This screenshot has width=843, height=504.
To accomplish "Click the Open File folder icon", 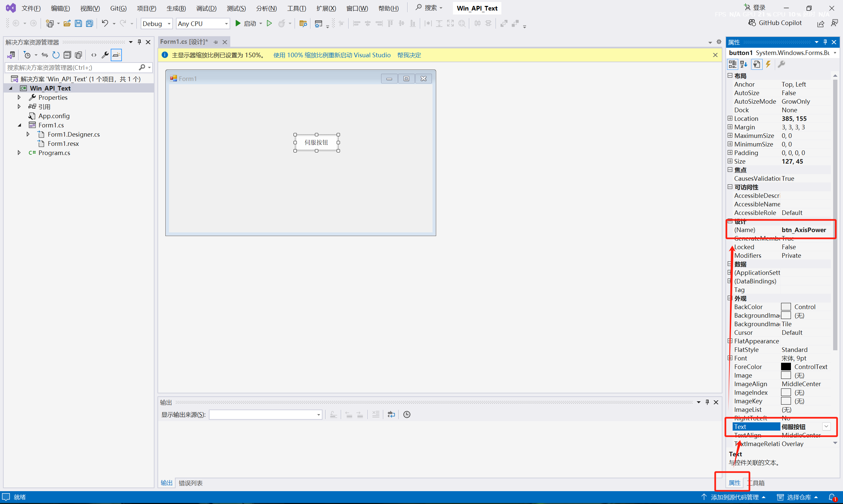I will (67, 23).
